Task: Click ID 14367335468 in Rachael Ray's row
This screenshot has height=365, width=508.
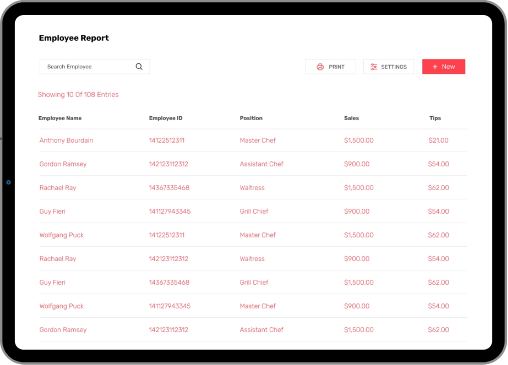Action: [x=169, y=188]
